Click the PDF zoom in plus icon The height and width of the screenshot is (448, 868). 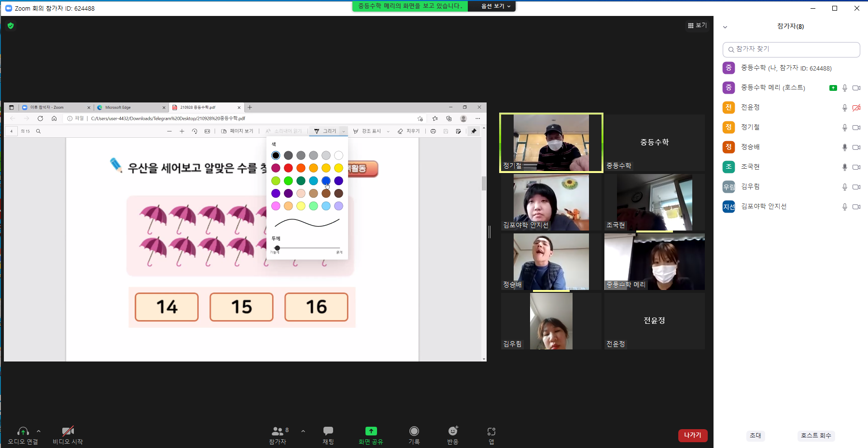click(x=182, y=131)
